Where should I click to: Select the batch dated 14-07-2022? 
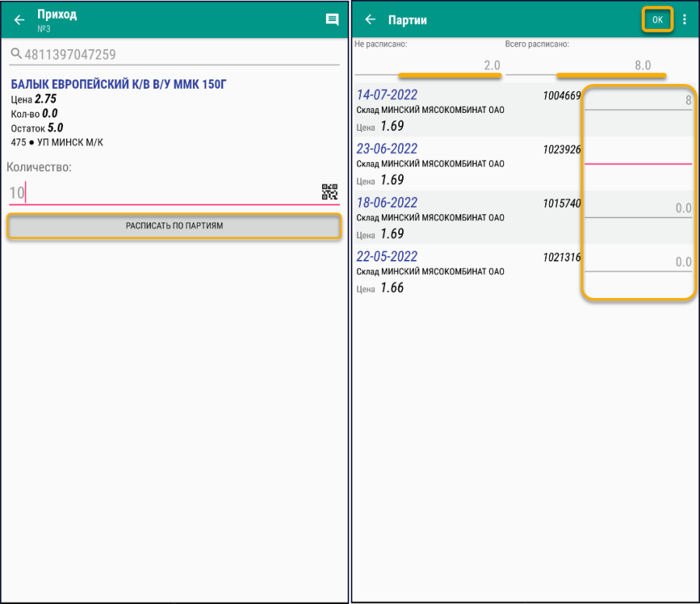387,95
